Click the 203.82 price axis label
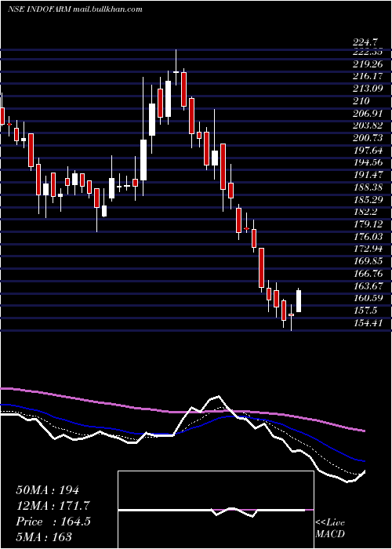The width and height of the screenshot is (392, 549). [x=369, y=125]
